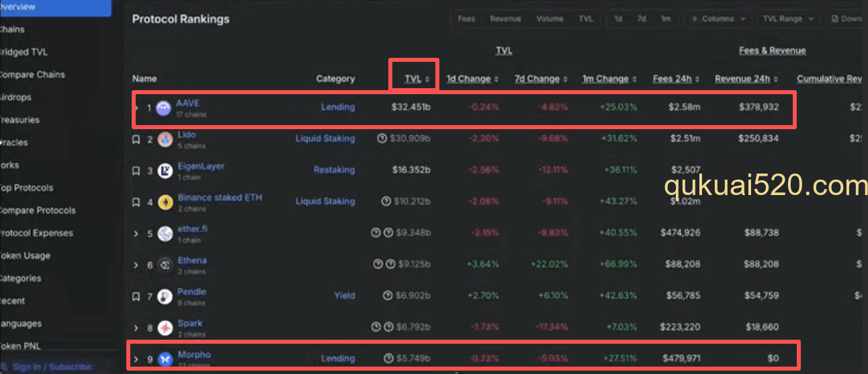Download the rankings data
868x374 pixels.
tap(847, 19)
